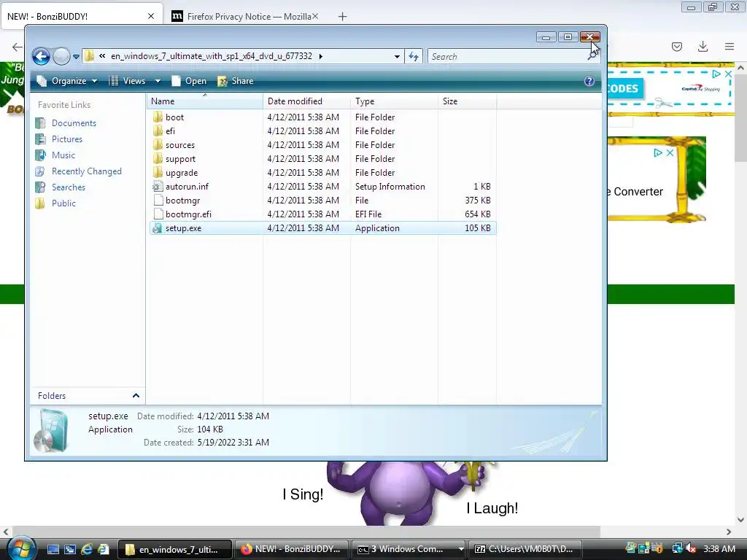This screenshot has width=747, height=560.
Task: Open a new Firefox tab
Action: tap(342, 17)
